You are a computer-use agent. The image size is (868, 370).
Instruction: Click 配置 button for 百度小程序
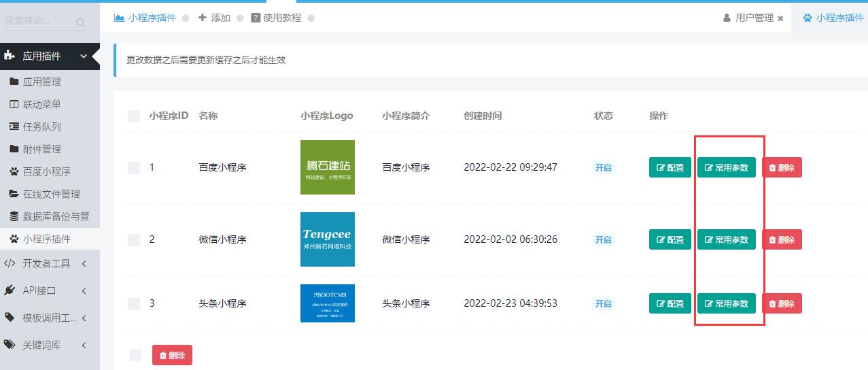pos(670,167)
